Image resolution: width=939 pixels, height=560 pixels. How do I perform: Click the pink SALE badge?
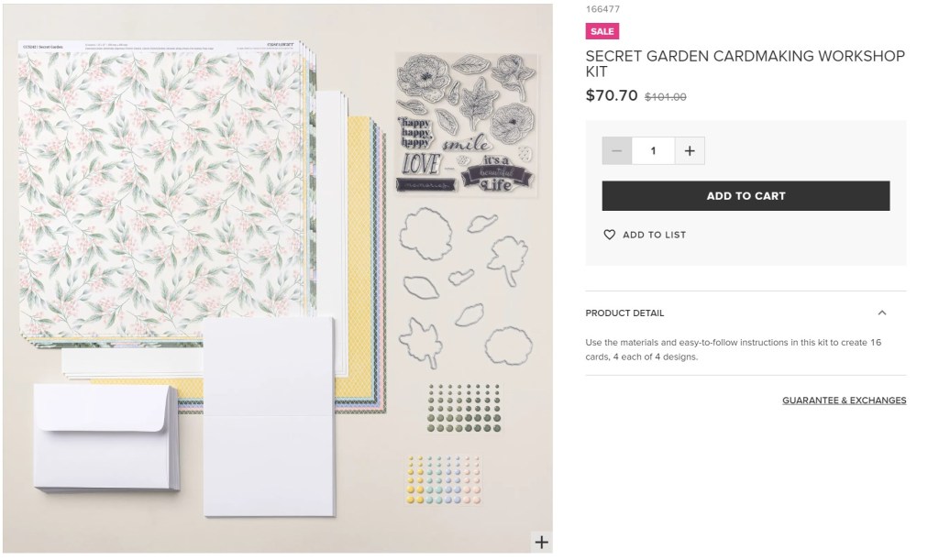pyautogui.click(x=602, y=31)
